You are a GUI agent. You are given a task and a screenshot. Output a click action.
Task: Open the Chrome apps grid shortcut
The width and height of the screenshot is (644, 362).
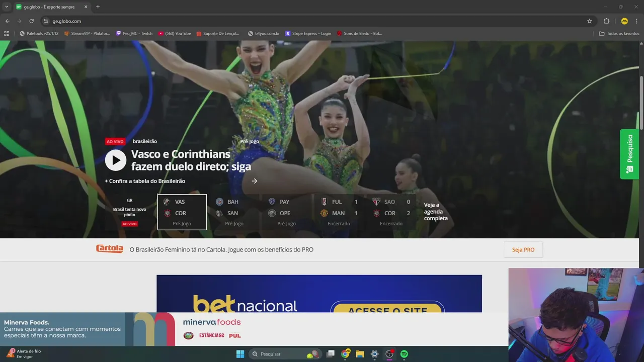[7, 33]
